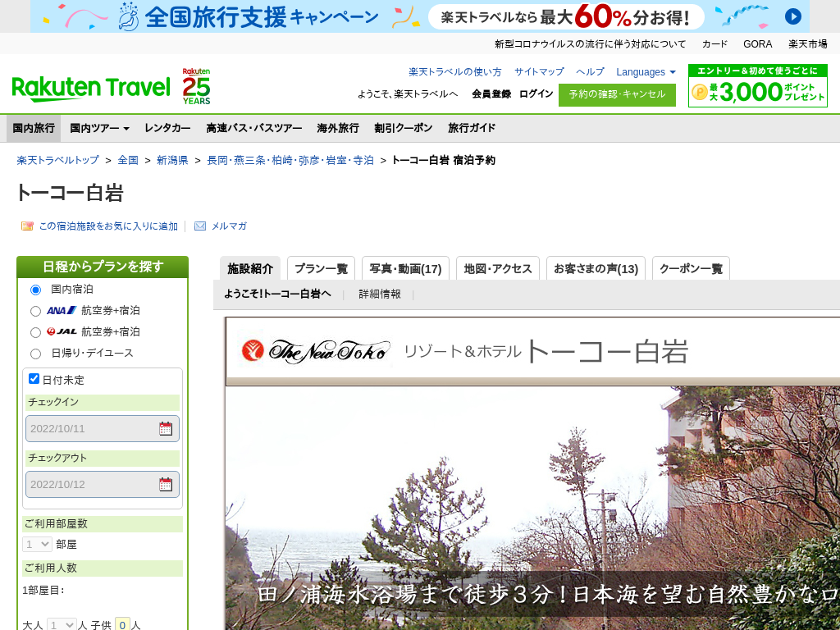Uncheck the 日付未定 checkbox
Image resolution: width=840 pixels, height=630 pixels.
click(34, 379)
